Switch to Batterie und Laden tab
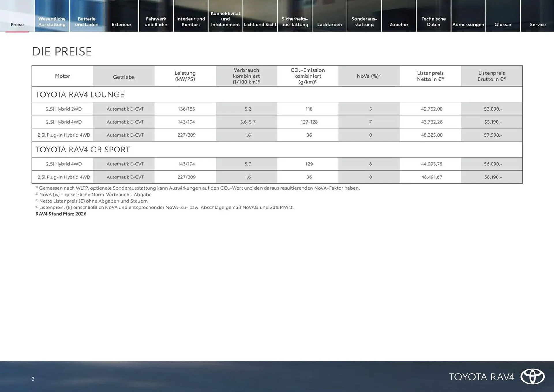This screenshot has height=392, width=554. 87,22
